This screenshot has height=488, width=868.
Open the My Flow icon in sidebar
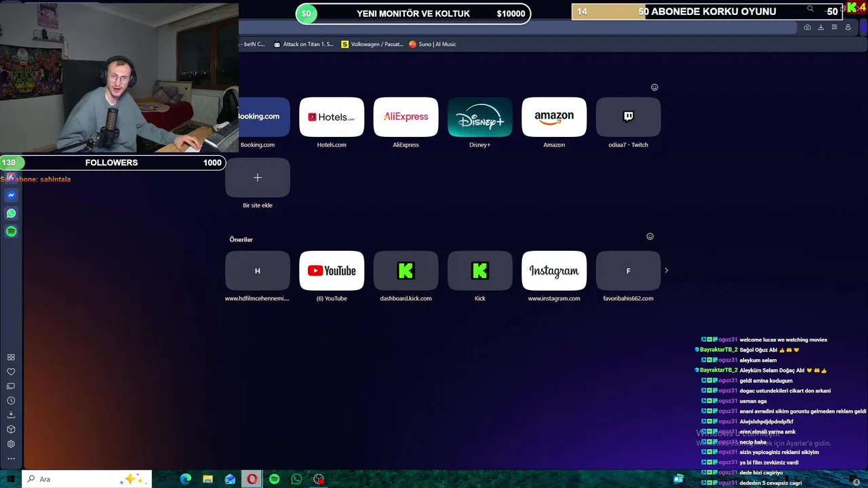click(11, 386)
